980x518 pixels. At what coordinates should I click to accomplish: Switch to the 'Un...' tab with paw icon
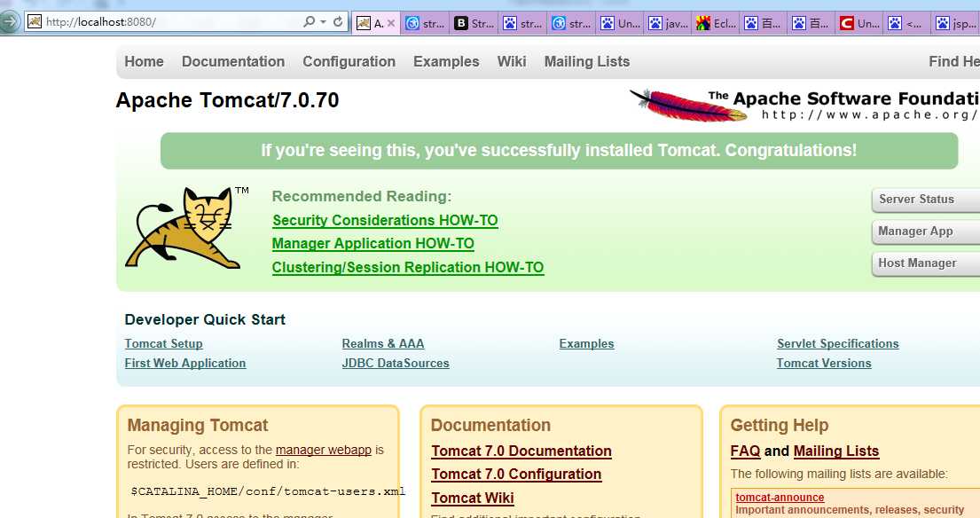621,24
